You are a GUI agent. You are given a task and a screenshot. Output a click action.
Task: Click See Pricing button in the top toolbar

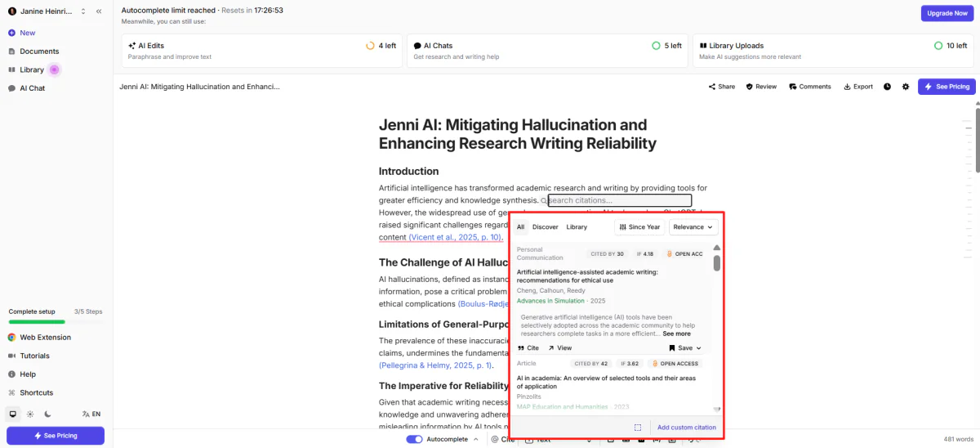[947, 87]
